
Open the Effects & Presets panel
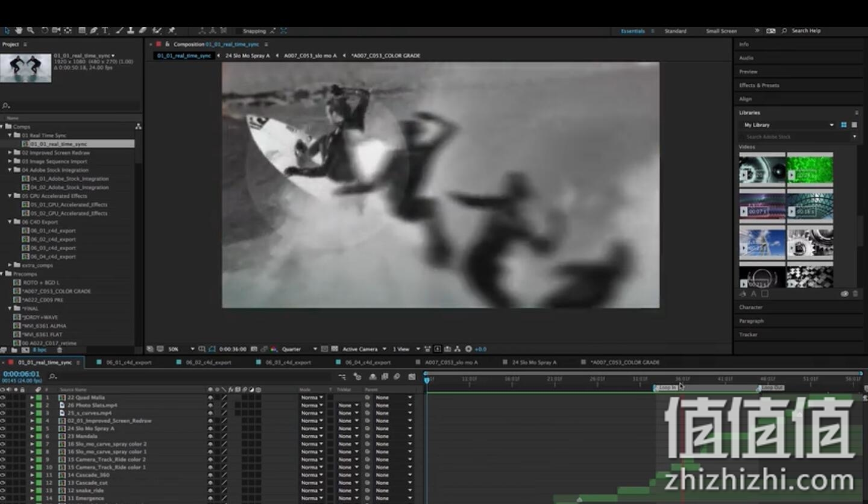[x=759, y=85]
